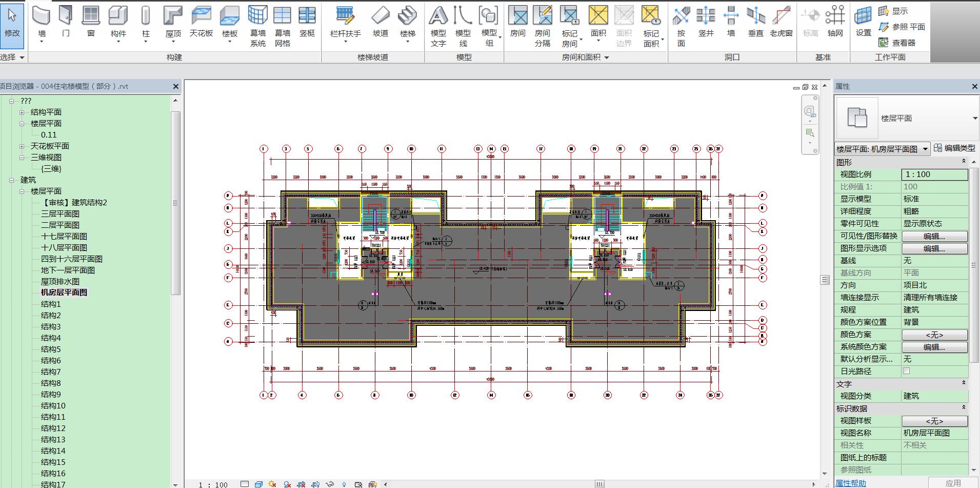Image resolution: width=980 pixels, height=488 pixels.
Task: Enable the 日光路径 checkbox
Action: click(x=906, y=371)
